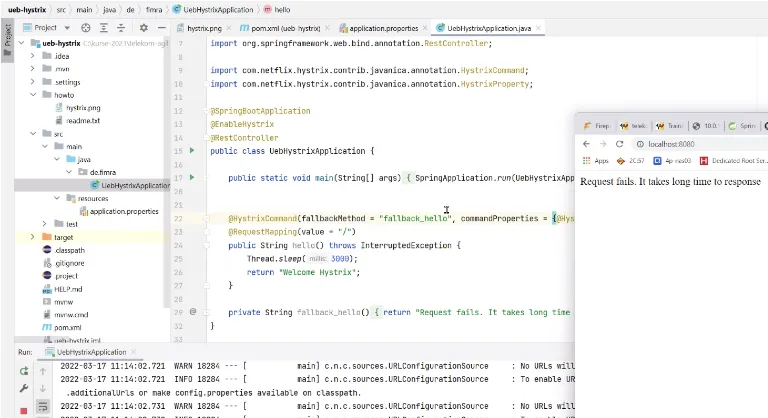Select application.properties in project tree
The height and width of the screenshot is (418, 768).
pyautogui.click(x=123, y=211)
